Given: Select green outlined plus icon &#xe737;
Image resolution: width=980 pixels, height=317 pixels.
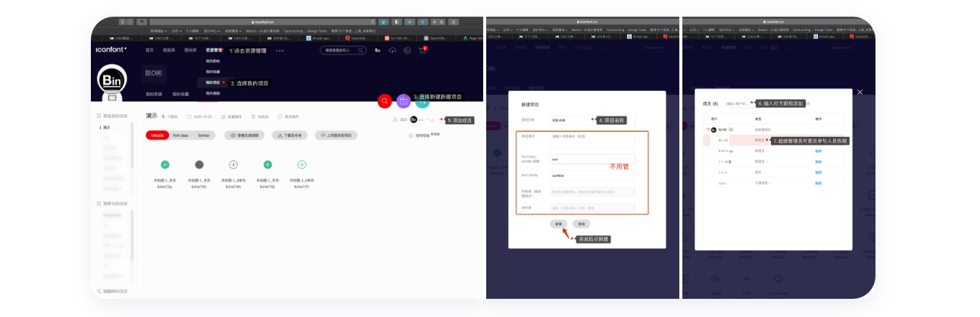Looking at the screenshot, I should (301, 164).
